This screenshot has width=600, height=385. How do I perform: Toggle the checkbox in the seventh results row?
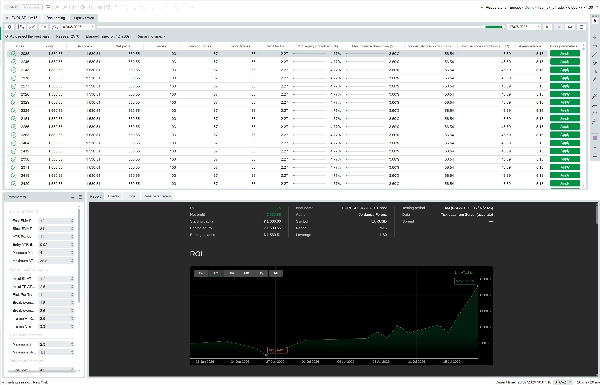coord(13,102)
